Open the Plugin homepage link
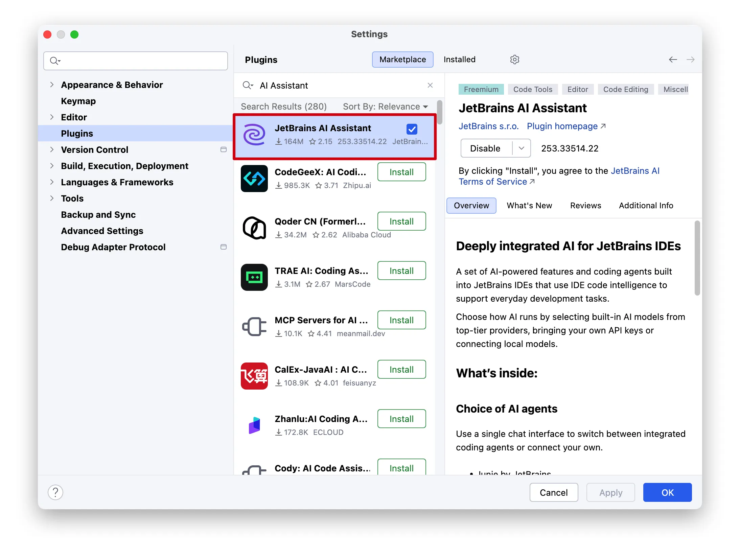The width and height of the screenshot is (740, 560). point(566,126)
